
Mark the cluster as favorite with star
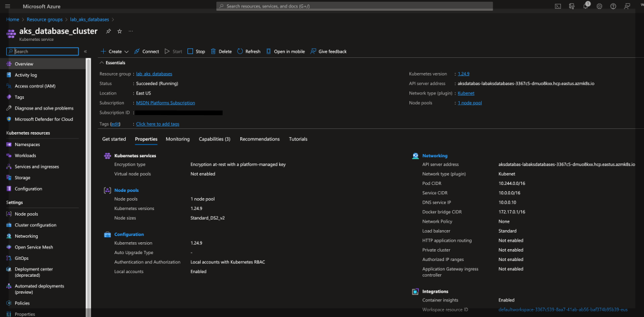pyautogui.click(x=119, y=31)
